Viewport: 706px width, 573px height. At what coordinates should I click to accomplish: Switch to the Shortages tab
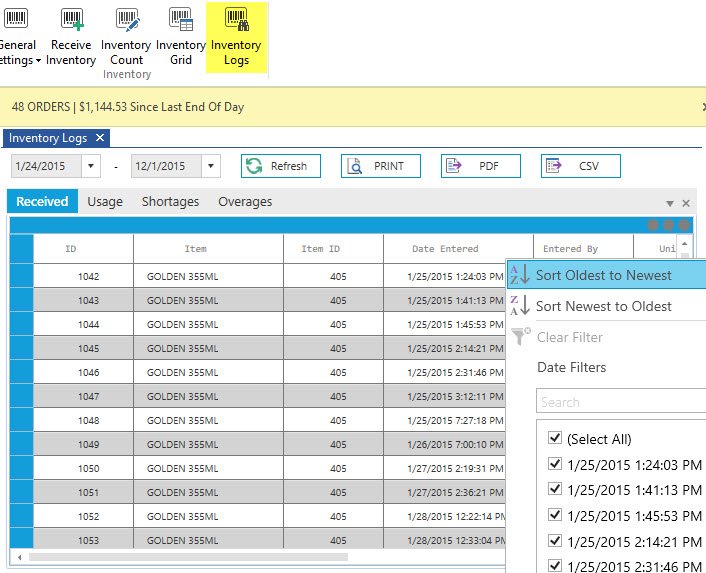click(170, 202)
